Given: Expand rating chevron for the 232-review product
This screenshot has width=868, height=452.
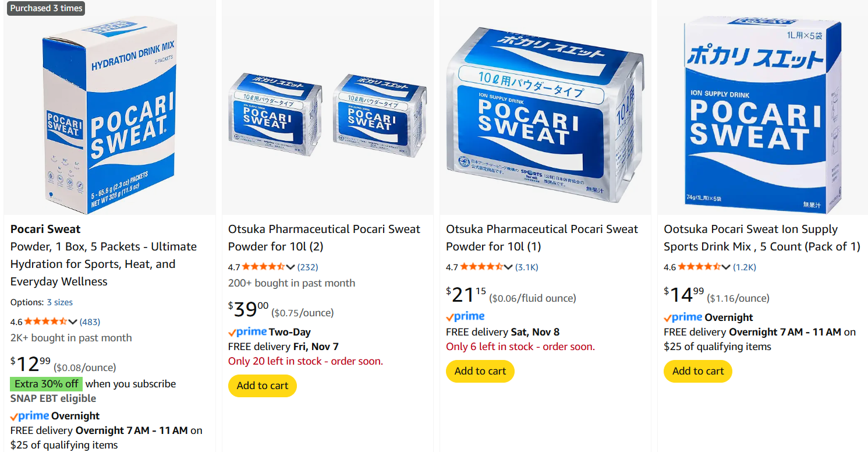Looking at the screenshot, I should 290,267.
